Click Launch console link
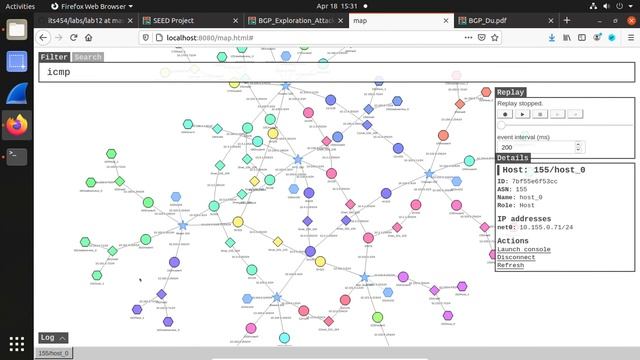Image resolution: width=640 pixels, height=360 pixels. 524,249
